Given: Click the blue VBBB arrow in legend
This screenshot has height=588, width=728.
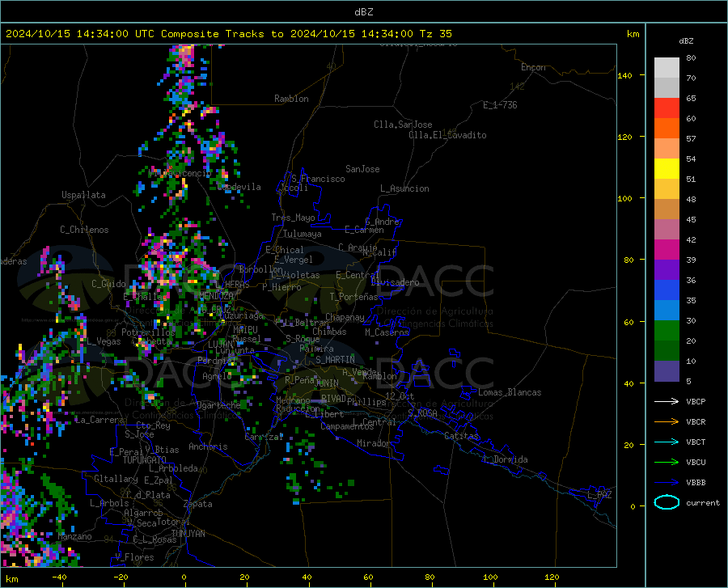Looking at the screenshot, I should [667, 482].
